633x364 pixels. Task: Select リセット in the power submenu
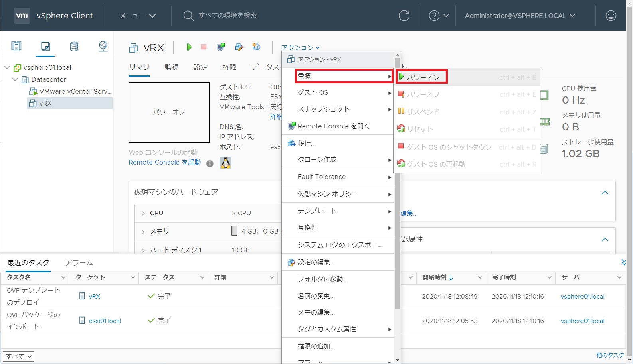pos(467,129)
